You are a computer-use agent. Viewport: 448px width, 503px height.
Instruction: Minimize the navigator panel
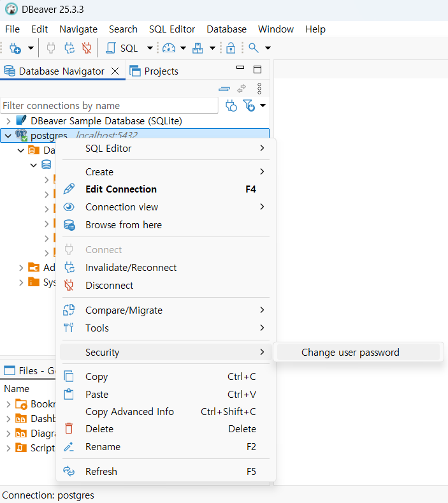click(x=240, y=68)
